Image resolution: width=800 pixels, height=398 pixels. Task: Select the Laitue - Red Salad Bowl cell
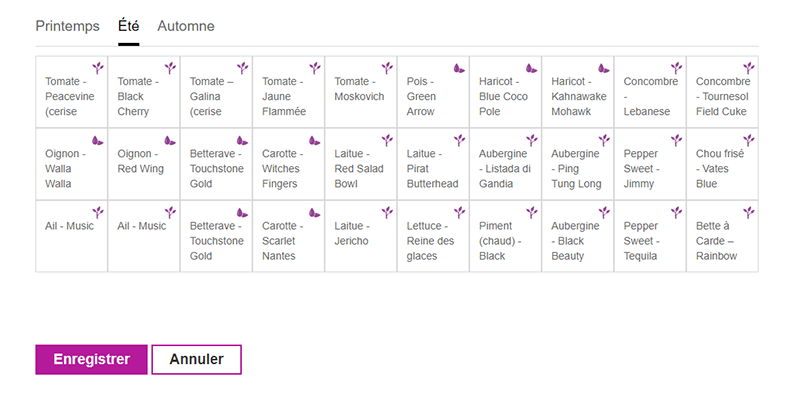361,164
